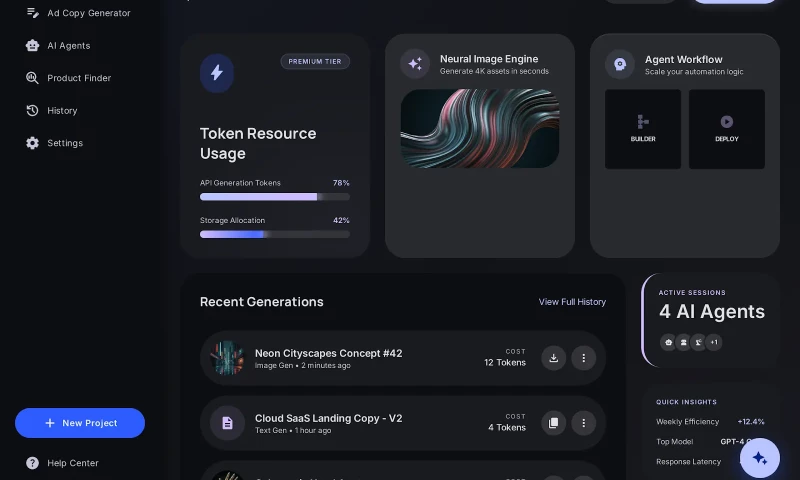Click the History clock icon
This screenshot has width=800, height=480.
coord(32,111)
